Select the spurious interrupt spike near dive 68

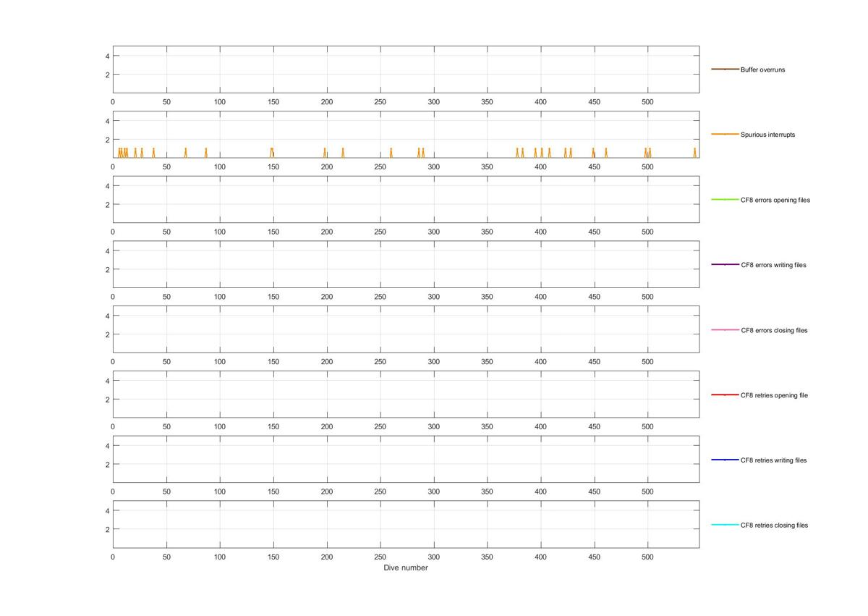coord(186,153)
